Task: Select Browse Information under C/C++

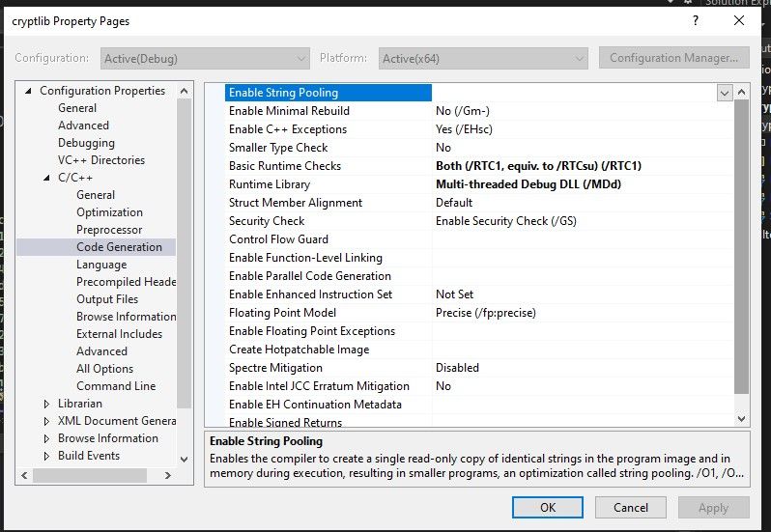Action: (x=127, y=317)
